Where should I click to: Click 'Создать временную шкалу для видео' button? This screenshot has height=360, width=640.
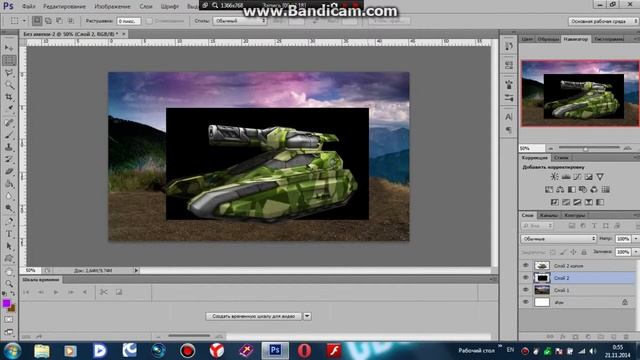point(253,316)
